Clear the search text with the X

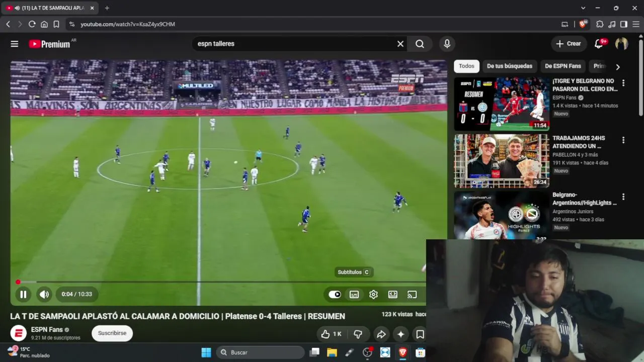[x=400, y=44]
